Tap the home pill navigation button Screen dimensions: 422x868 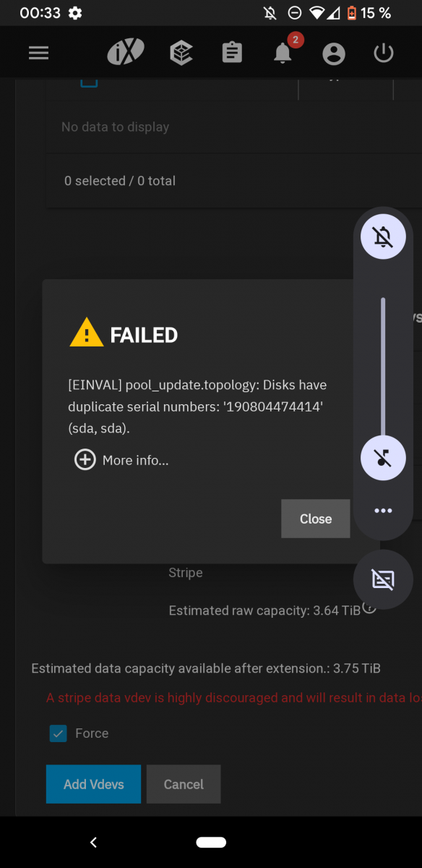[211, 842]
